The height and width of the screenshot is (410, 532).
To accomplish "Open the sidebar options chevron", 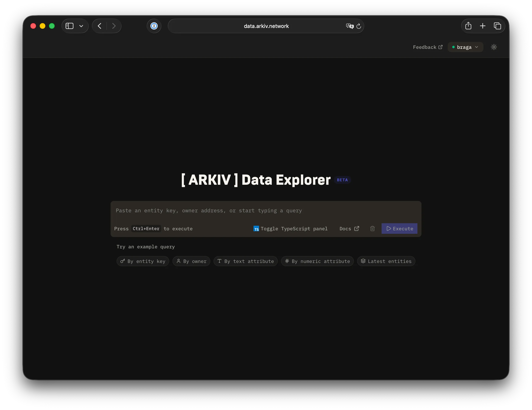I will click(x=81, y=26).
